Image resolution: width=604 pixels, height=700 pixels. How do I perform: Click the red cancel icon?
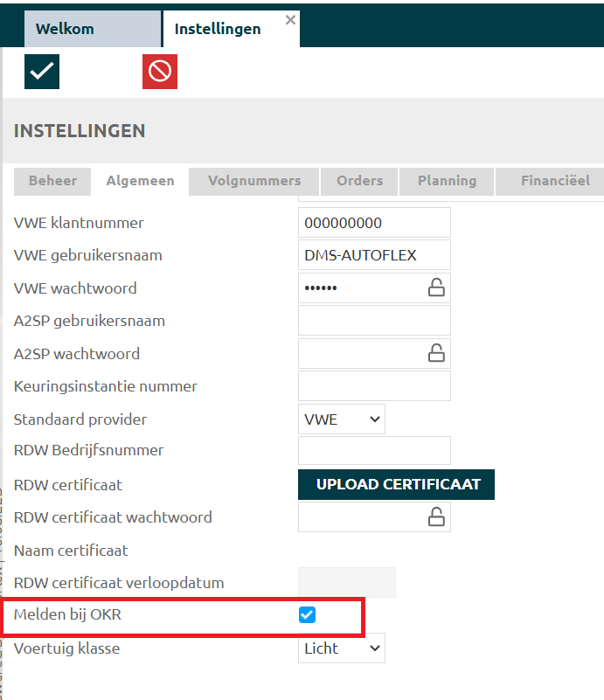(160, 72)
